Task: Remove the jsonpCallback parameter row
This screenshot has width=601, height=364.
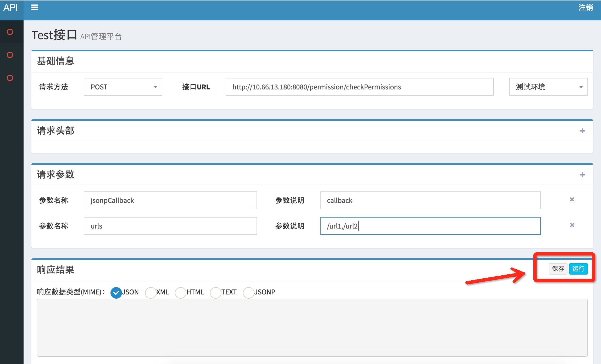Action: pyautogui.click(x=572, y=200)
